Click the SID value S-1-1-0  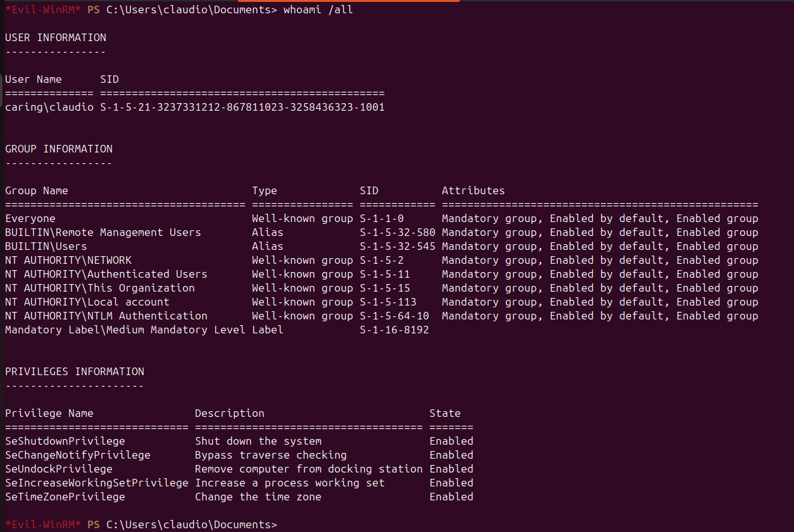point(382,219)
